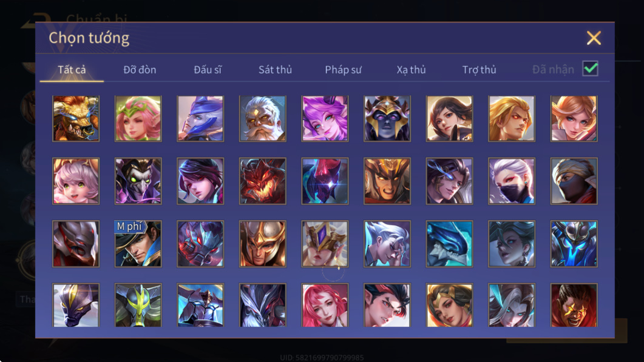Viewport: 644px width, 362px height.
Task: Select the green-eyed jester in purple
Action: coord(138,181)
